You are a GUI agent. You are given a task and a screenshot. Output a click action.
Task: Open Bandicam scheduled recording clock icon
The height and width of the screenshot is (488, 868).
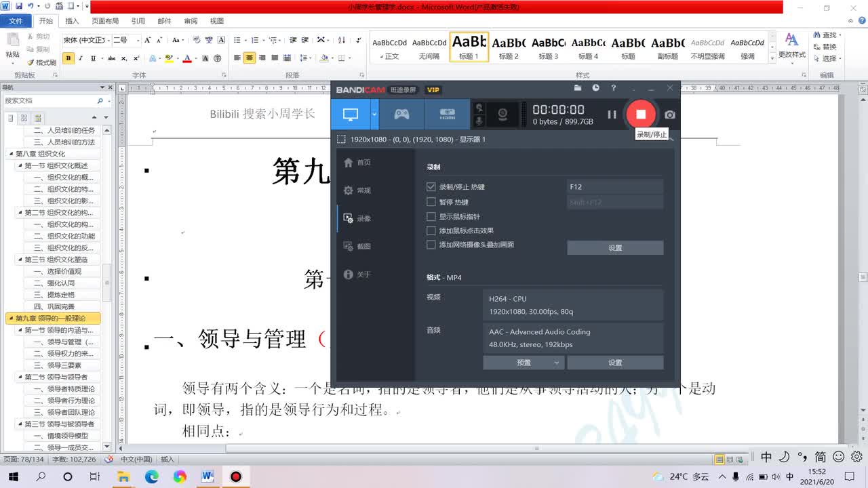pyautogui.click(x=595, y=88)
